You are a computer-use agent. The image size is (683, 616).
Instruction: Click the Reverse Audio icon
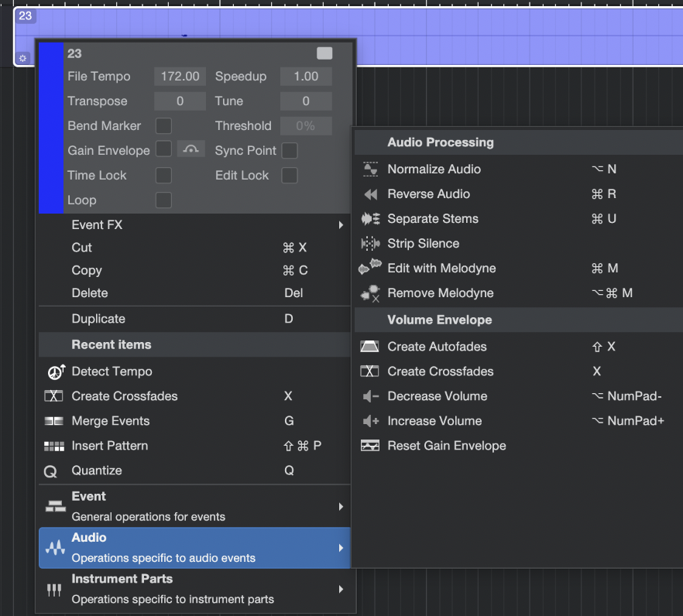(370, 194)
